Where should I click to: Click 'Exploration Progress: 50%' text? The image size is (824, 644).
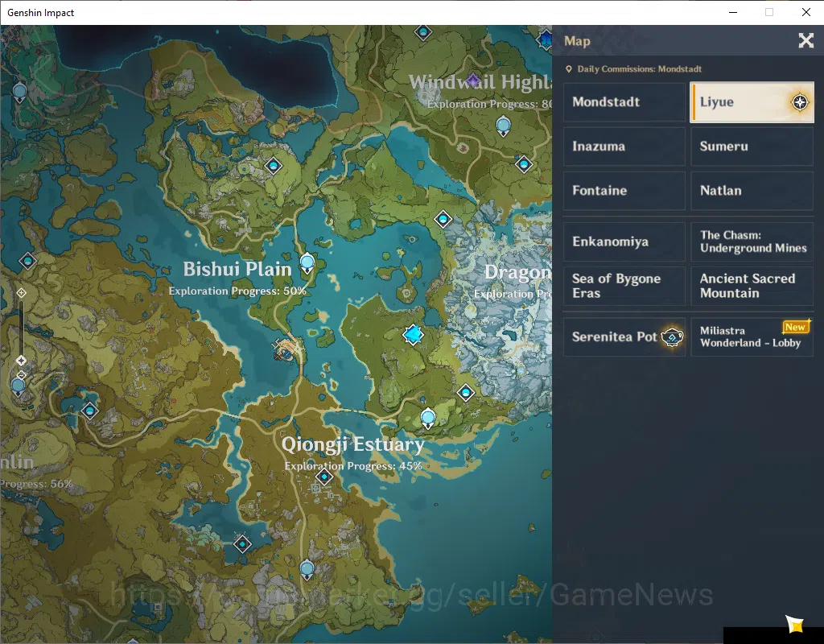point(237,291)
